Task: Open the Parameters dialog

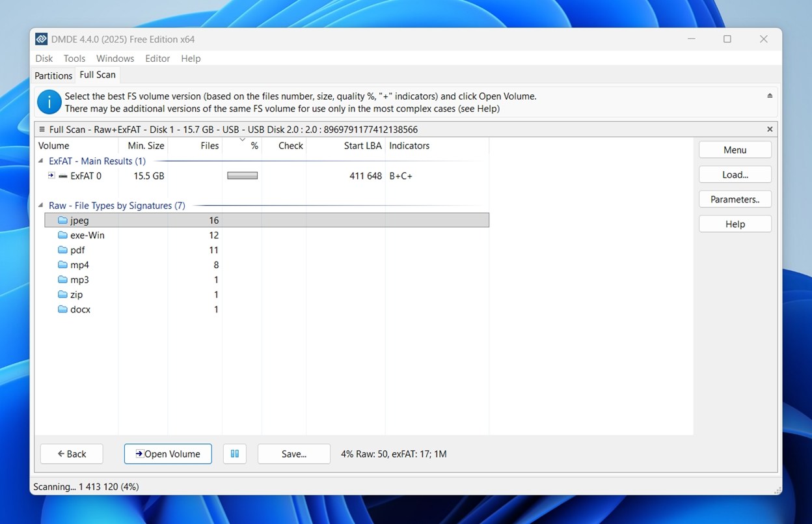Action: click(735, 199)
